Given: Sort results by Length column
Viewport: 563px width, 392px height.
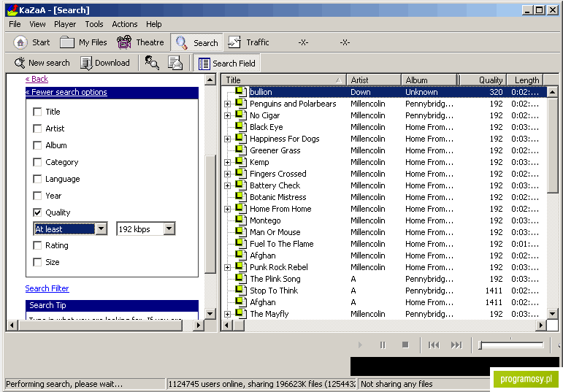Looking at the screenshot, I should click(x=525, y=80).
